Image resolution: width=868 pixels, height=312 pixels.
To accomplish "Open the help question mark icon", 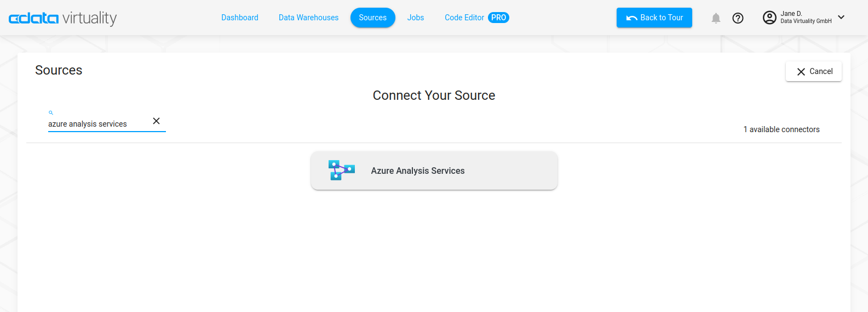I will pyautogui.click(x=738, y=18).
